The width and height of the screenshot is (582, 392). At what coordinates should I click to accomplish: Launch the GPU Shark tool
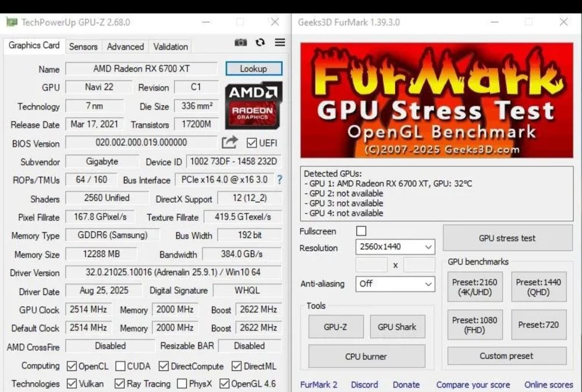398,327
